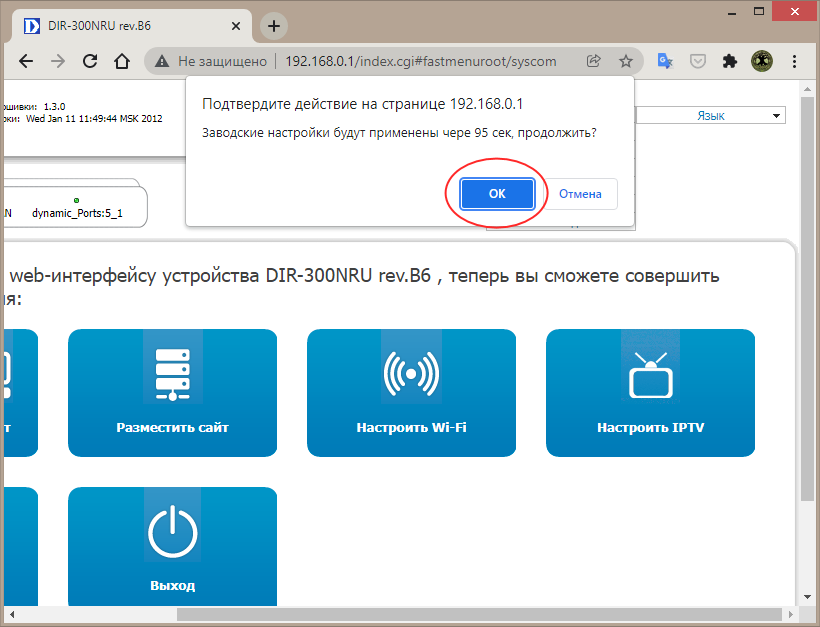Click the Разместить сайт server icon
820x627 pixels.
coord(173,374)
